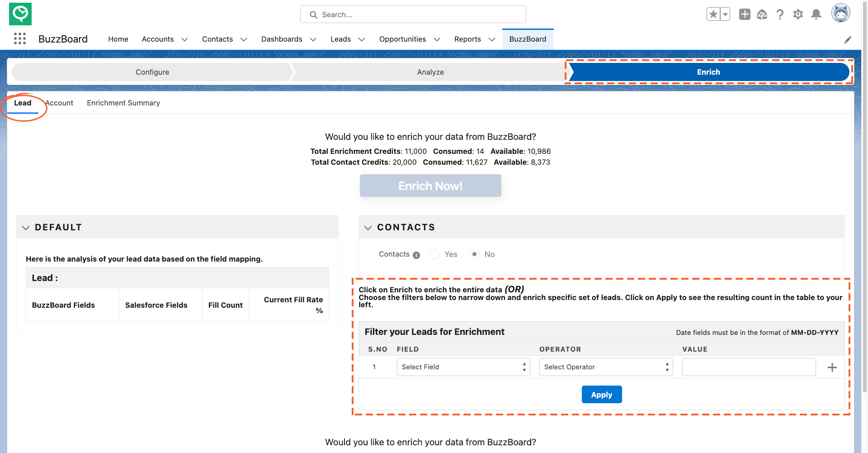The height and width of the screenshot is (453, 868).
Task: Expand the Reports navigation dropdown
Action: (x=492, y=39)
